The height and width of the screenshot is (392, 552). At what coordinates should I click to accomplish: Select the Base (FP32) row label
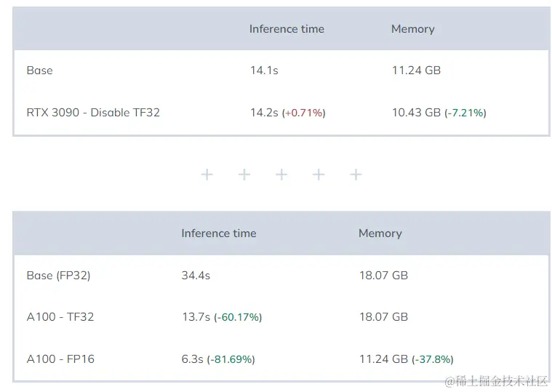(58, 276)
